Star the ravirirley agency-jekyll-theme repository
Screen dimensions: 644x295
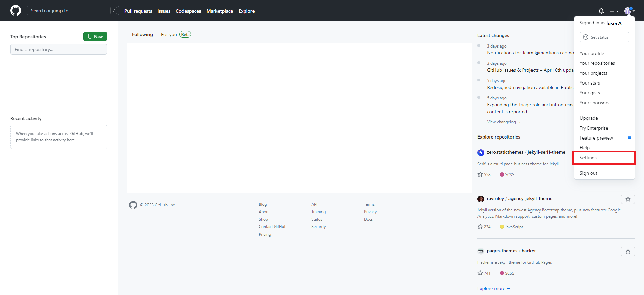tap(628, 199)
